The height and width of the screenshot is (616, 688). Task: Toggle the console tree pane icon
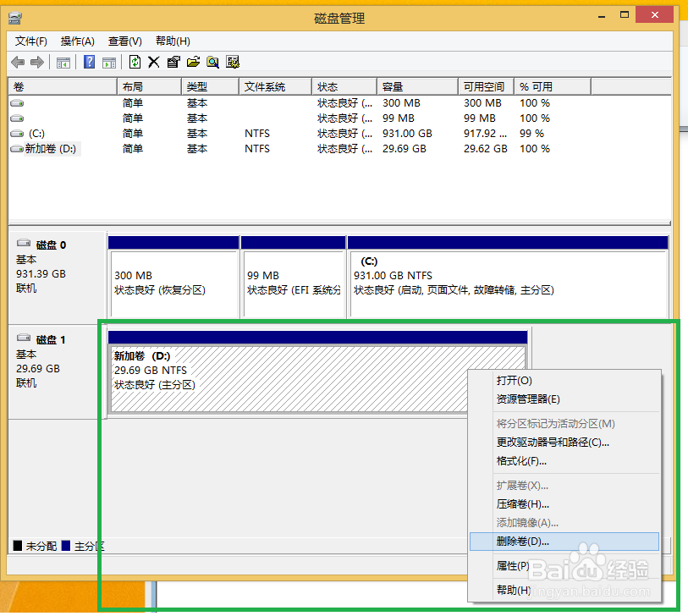tap(63, 61)
